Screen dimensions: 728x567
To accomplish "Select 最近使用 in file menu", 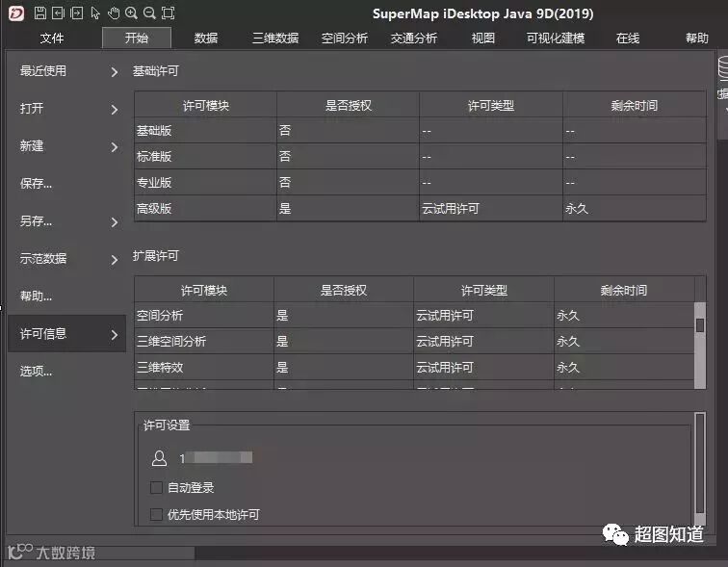I will click(x=66, y=71).
